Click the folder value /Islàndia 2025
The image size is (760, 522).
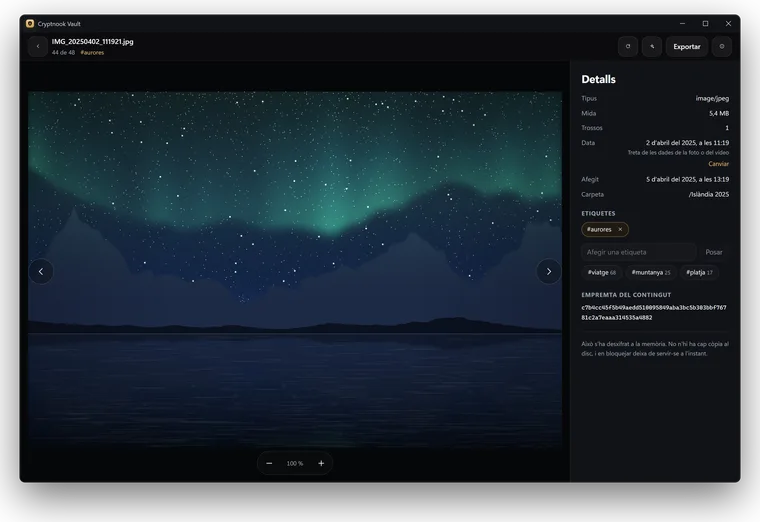coord(709,194)
